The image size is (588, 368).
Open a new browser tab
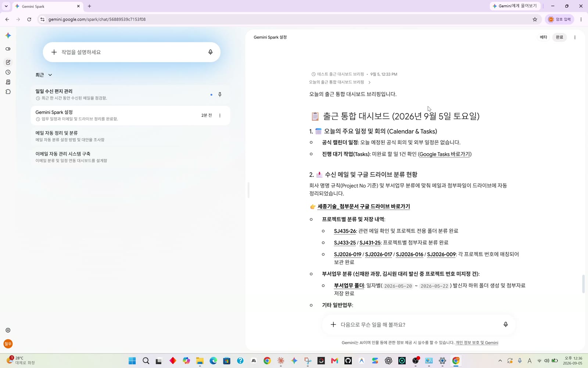click(89, 6)
